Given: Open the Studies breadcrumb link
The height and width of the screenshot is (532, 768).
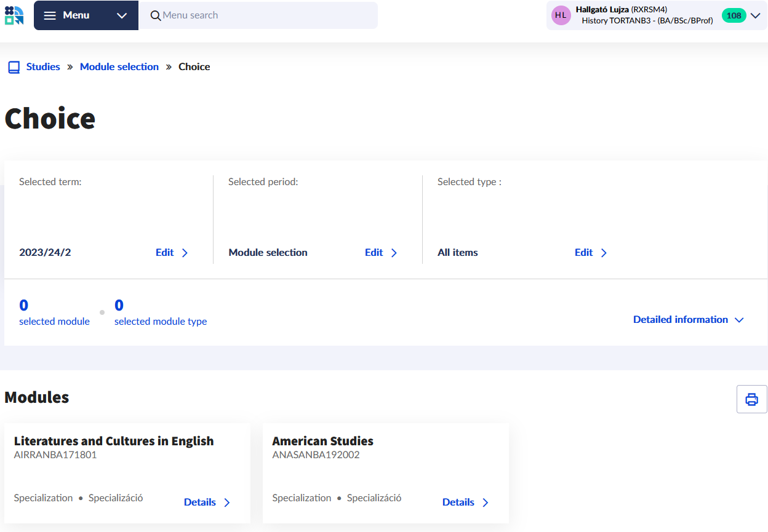Looking at the screenshot, I should (43, 67).
